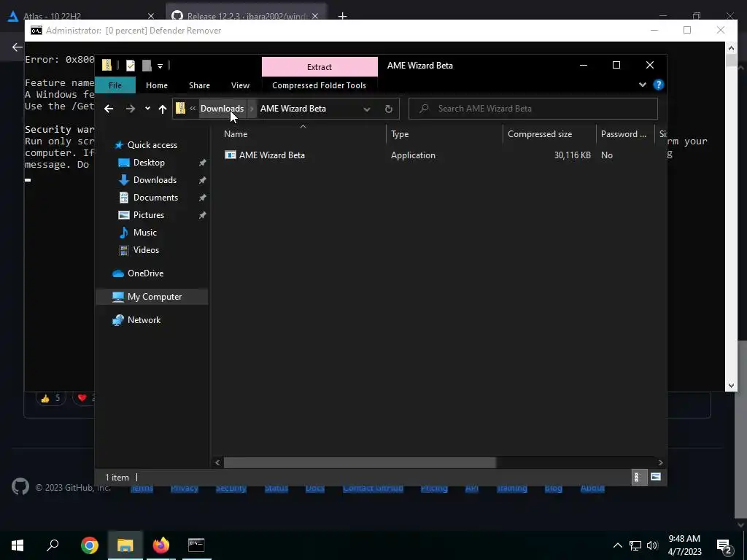747x560 pixels.
Task: Switch to the Home ribbon tab
Action: [x=157, y=85]
